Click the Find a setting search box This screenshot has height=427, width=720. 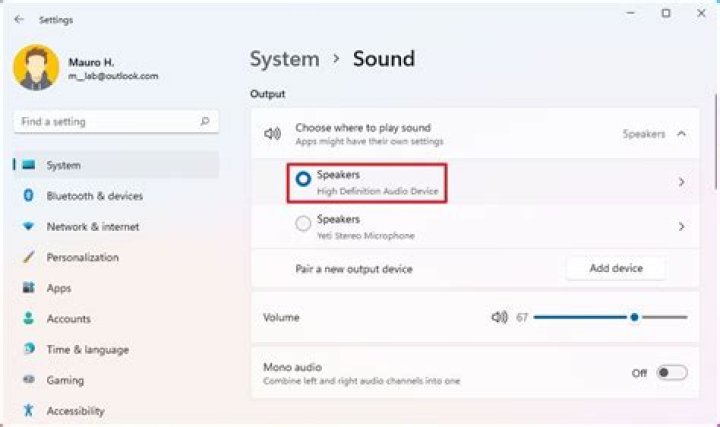click(x=107, y=122)
